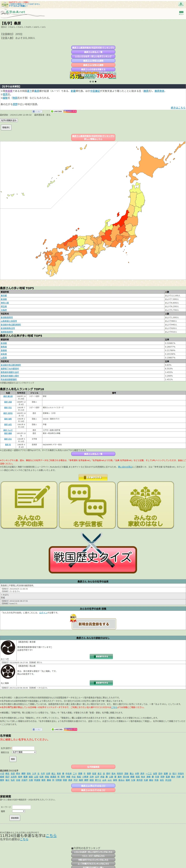The width and height of the screenshot is (186, 868).
Task: Click the 家紋検索 button
Action: (x=15, y=818)
